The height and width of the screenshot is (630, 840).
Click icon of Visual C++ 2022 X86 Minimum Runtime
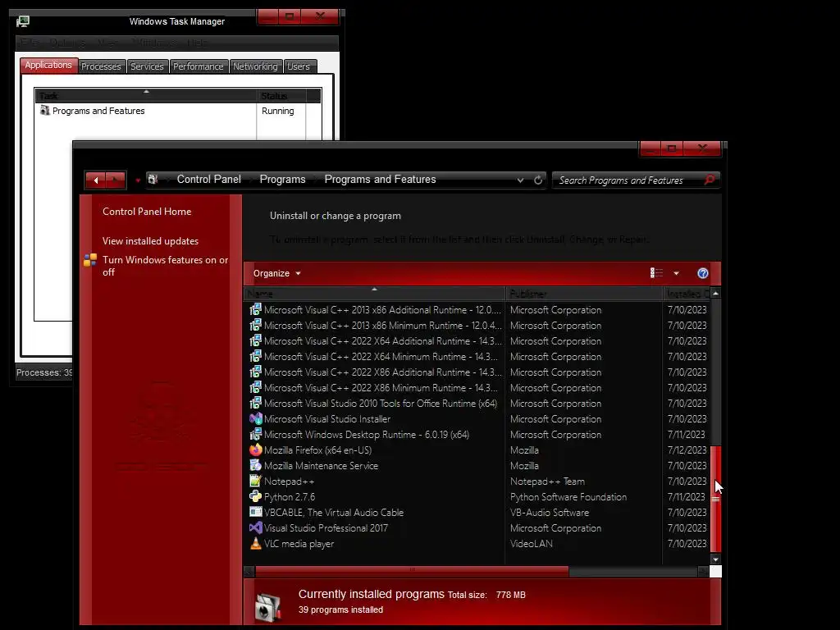point(256,387)
